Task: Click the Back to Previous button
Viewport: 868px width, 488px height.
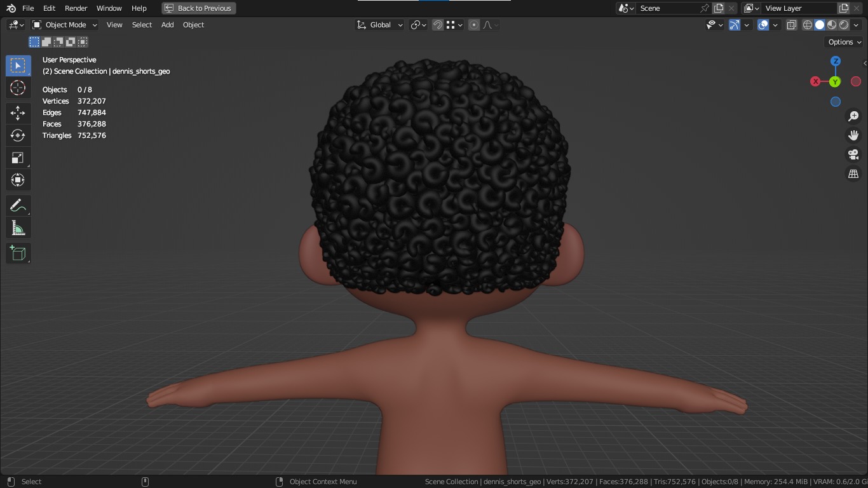Action: (x=199, y=8)
